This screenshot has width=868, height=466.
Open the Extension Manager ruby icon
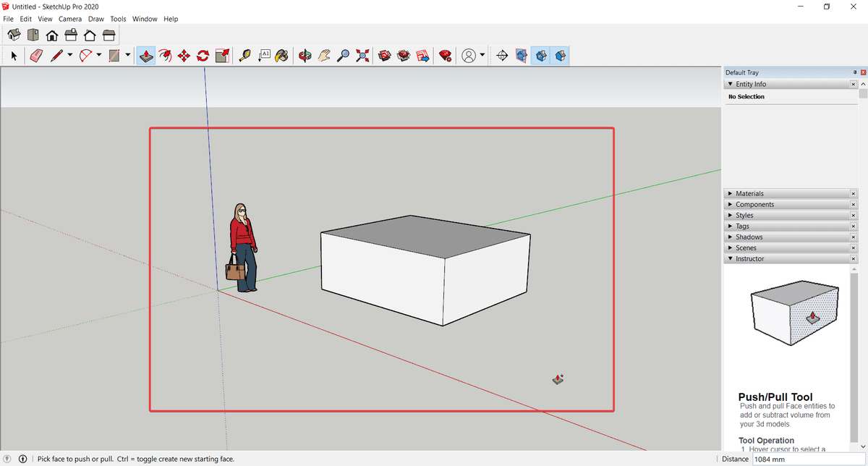click(446, 56)
